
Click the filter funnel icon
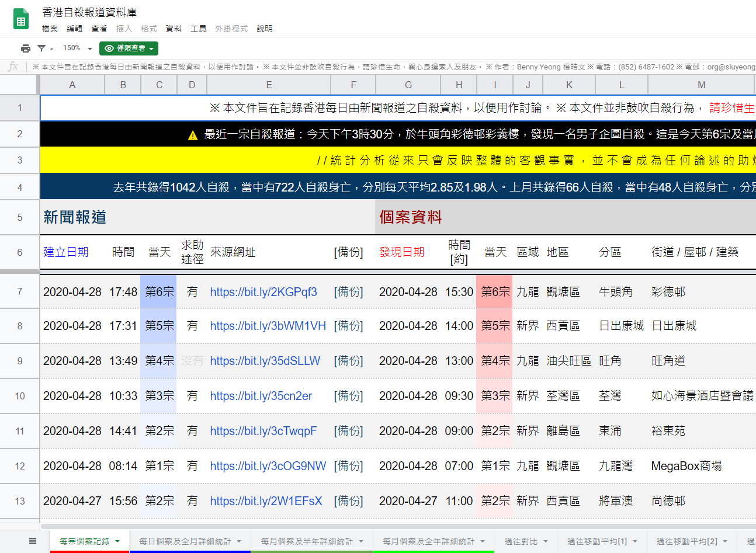[41, 48]
